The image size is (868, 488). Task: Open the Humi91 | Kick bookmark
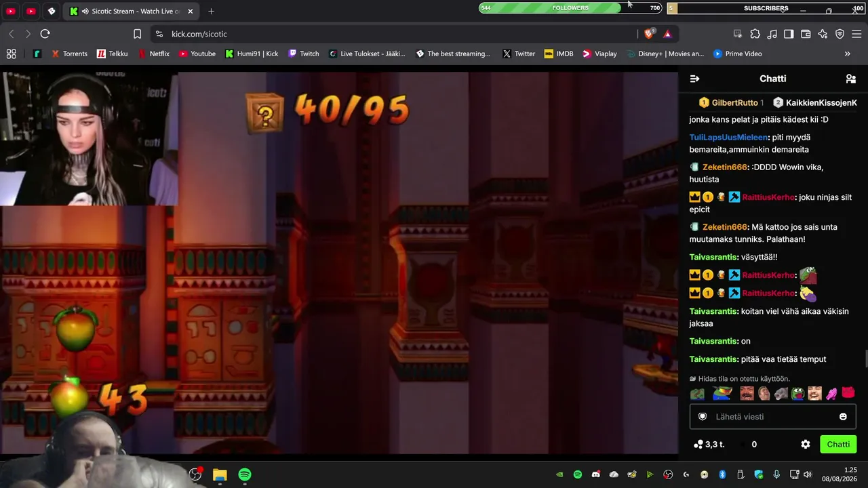[252, 54]
